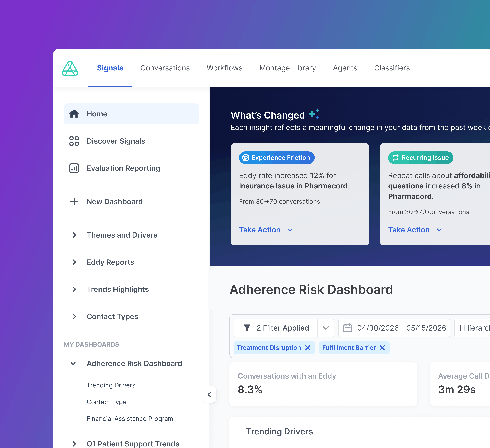The width and height of the screenshot is (490, 448).
Task: Click the MY DASHBOARDS section label
Action: 91,344
